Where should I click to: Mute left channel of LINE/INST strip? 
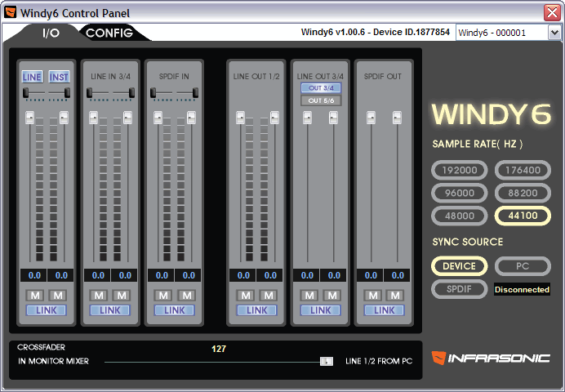point(35,296)
